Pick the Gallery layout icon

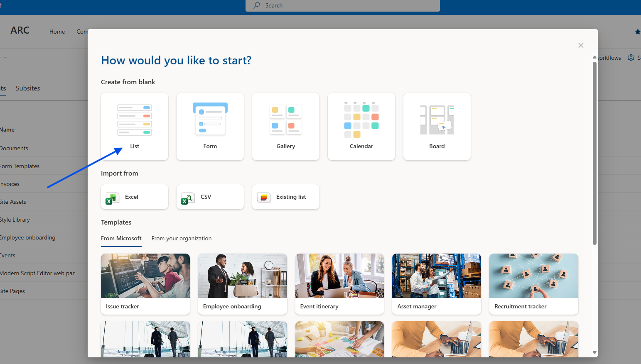click(286, 119)
